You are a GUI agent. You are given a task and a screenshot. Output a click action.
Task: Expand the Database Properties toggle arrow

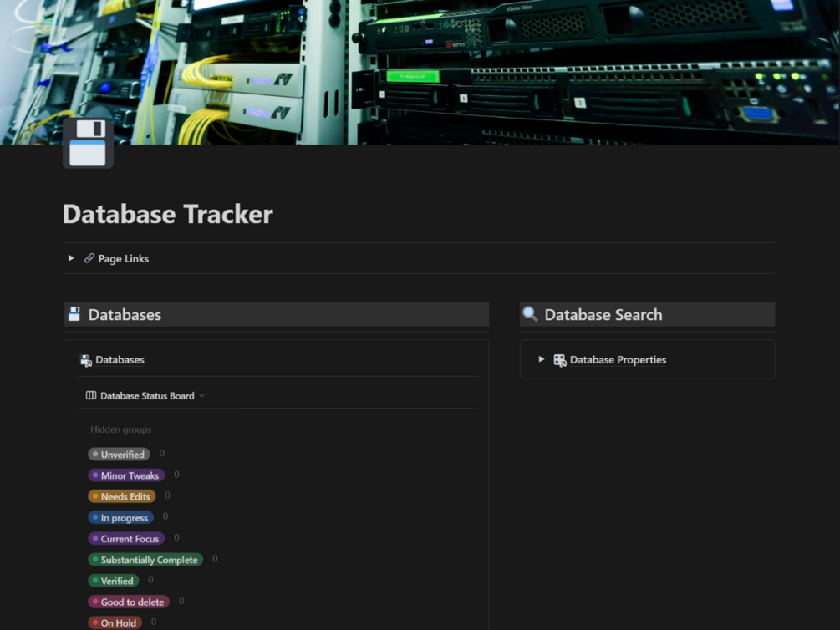pos(542,359)
